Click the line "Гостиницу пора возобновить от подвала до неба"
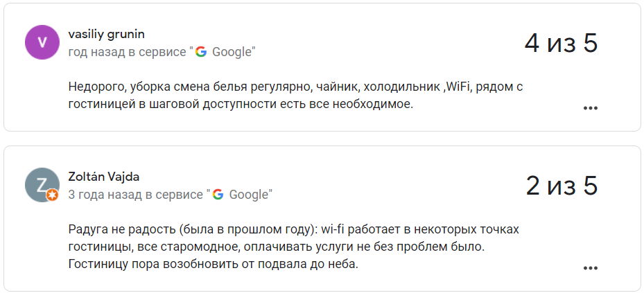644x293 pixels. pos(214,265)
